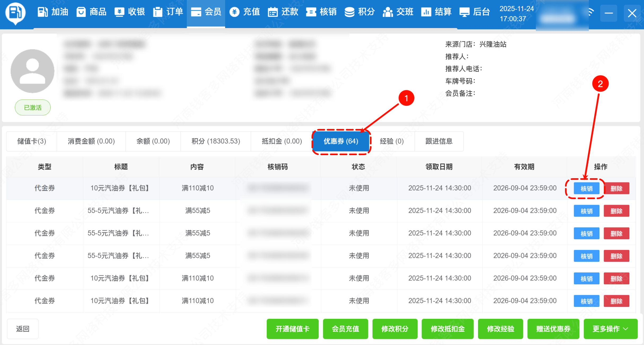
Task: Switch to the 积分 (18303.53) tab
Action: pyautogui.click(x=216, y=141)
